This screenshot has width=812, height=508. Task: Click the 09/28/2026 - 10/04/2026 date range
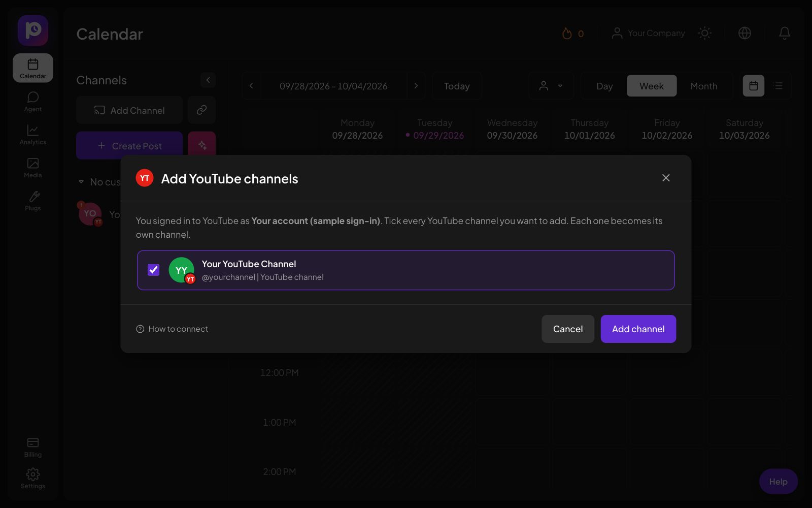(x=333, y=86)
